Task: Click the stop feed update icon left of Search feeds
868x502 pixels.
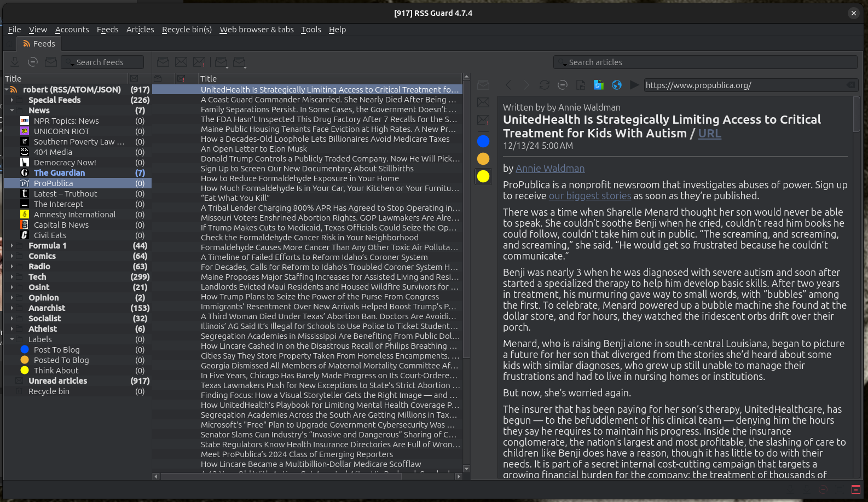Action: click(x=33, y=62)
